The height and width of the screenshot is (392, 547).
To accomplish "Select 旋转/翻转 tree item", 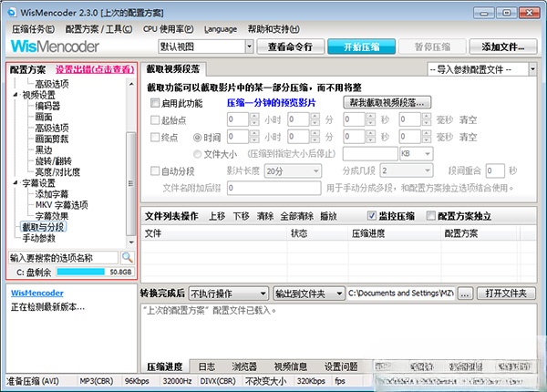I will point(54,160).
